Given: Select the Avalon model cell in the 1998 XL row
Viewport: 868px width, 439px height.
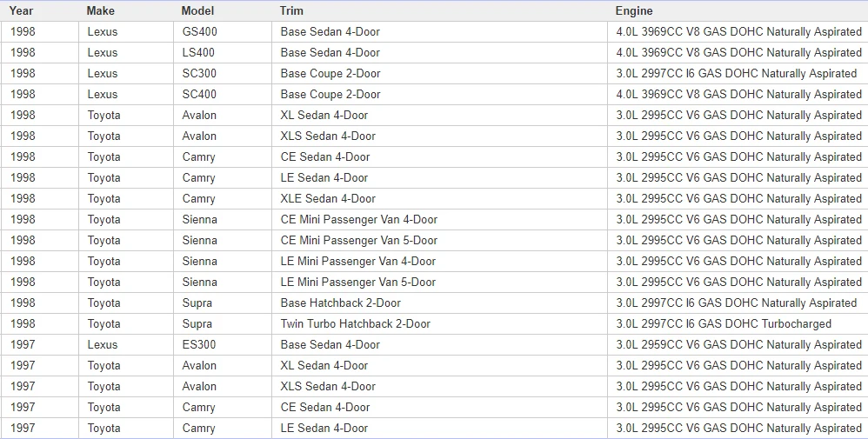Looking at the screenshot, I should pyautogui.click(x=223, y=115).
